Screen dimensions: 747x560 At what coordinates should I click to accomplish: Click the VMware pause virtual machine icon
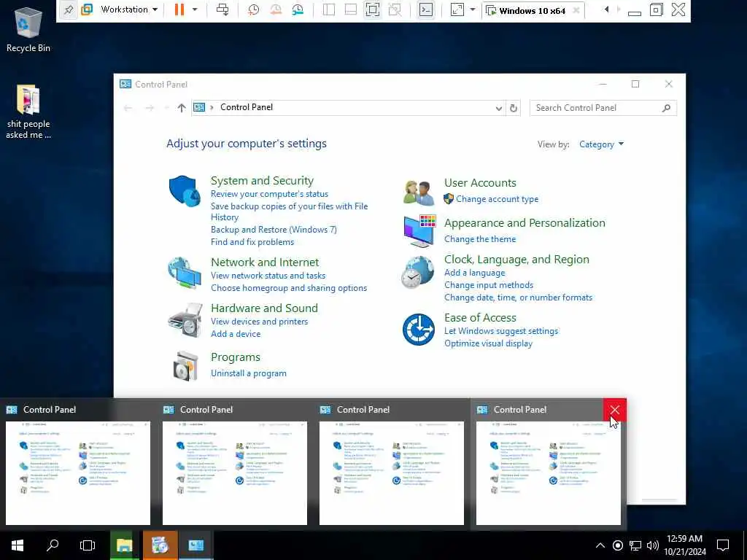point(179,9)
